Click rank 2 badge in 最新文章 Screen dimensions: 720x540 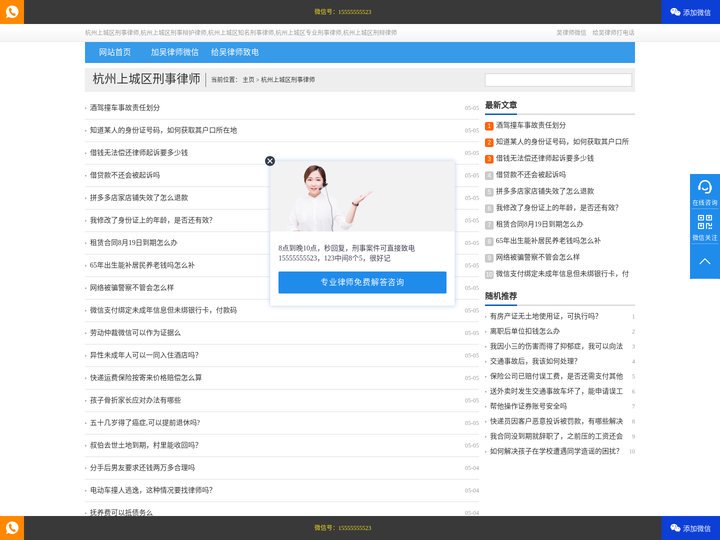[x=489, y=142]
